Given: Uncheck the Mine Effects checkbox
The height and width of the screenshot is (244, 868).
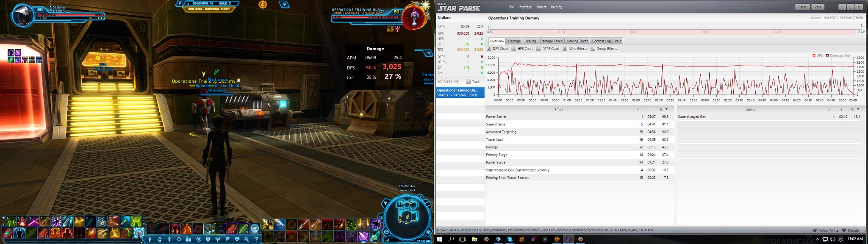Looking at the screenshot, I should coord(565,49).
